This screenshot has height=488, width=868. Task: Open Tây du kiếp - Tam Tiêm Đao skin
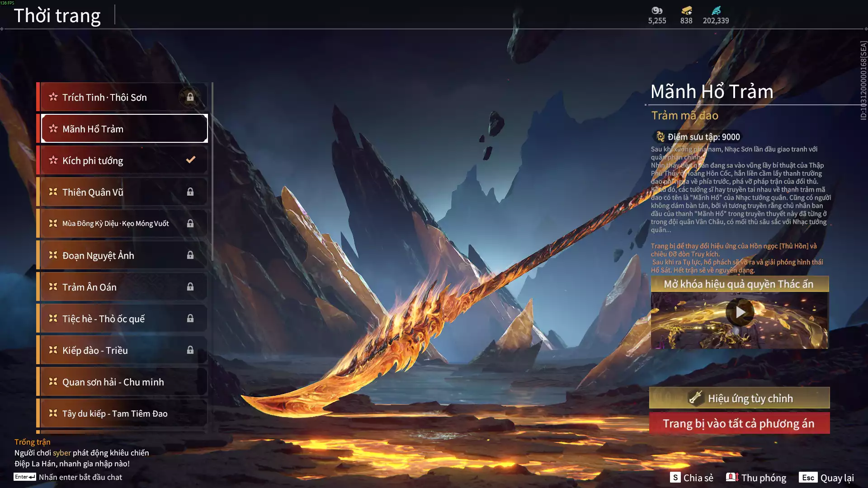click(122, 413)
